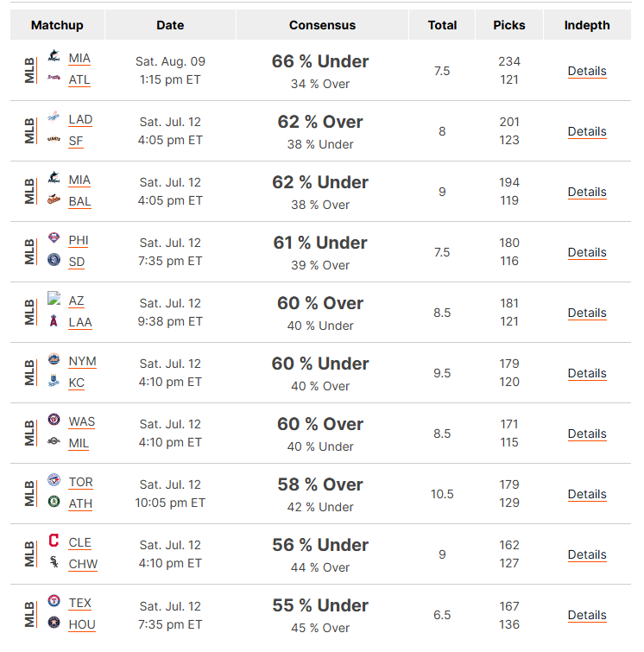Image resolution: width=644 pixels, height=652 pixels.
Task: Click the Padres logo beside SD
Action: pyautogui.click(x=54, y=259)
